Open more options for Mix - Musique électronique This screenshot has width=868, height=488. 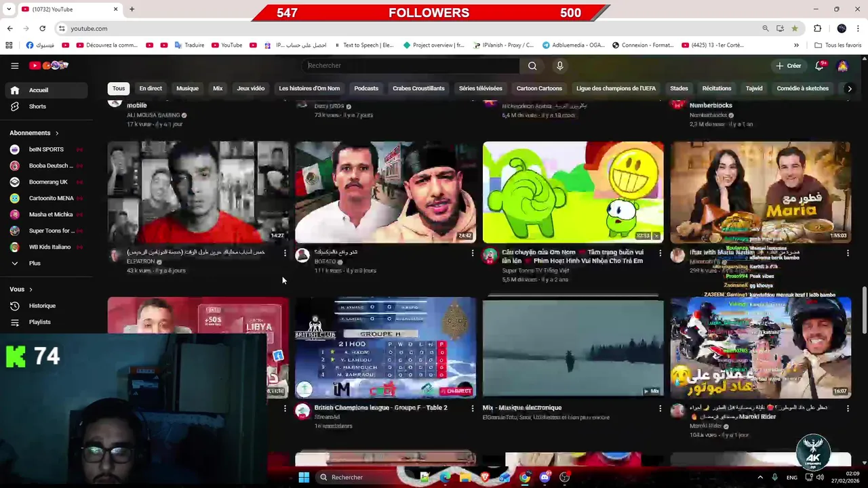(660, 409)
